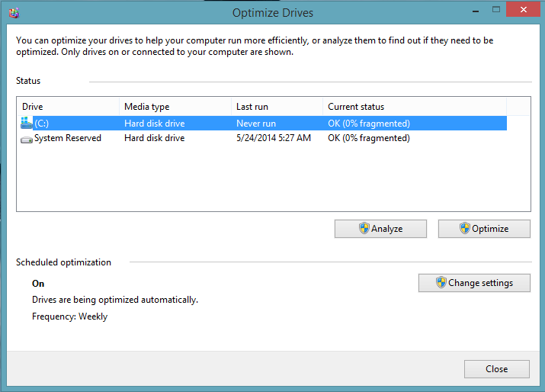Click the bold 'On' scheduled status

(38, 284)
